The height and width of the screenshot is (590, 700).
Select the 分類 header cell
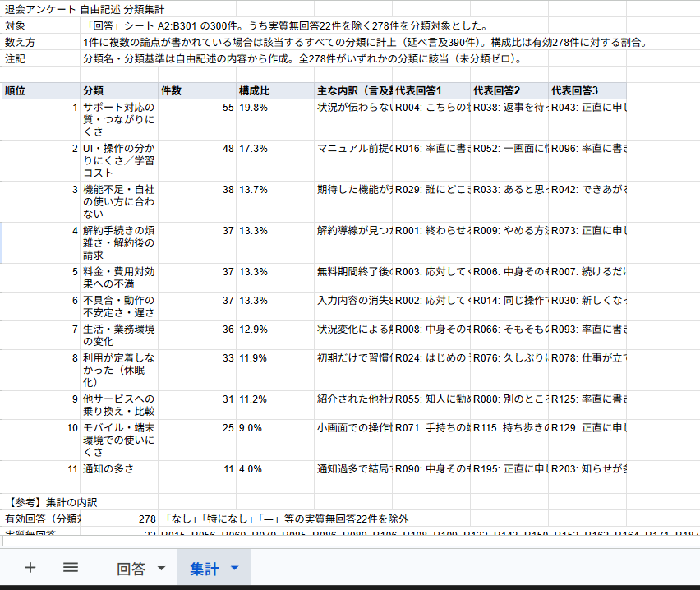(x=119, y=90)
